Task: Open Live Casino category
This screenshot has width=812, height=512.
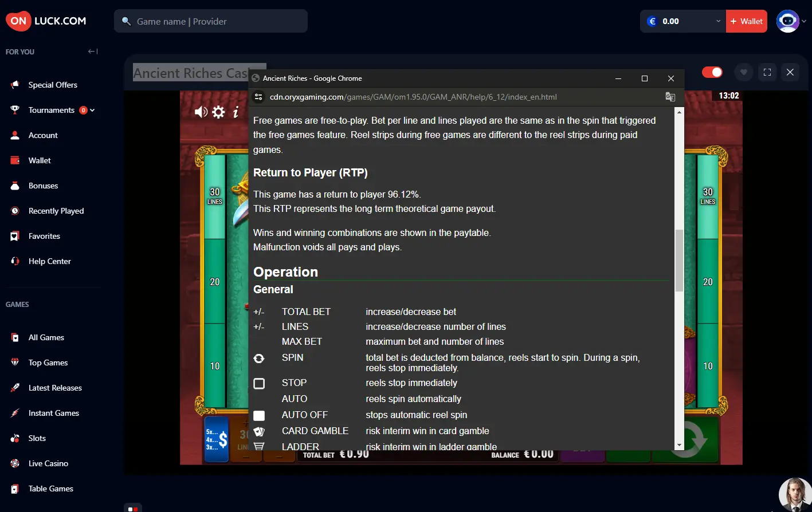Action: click(48, 463)
